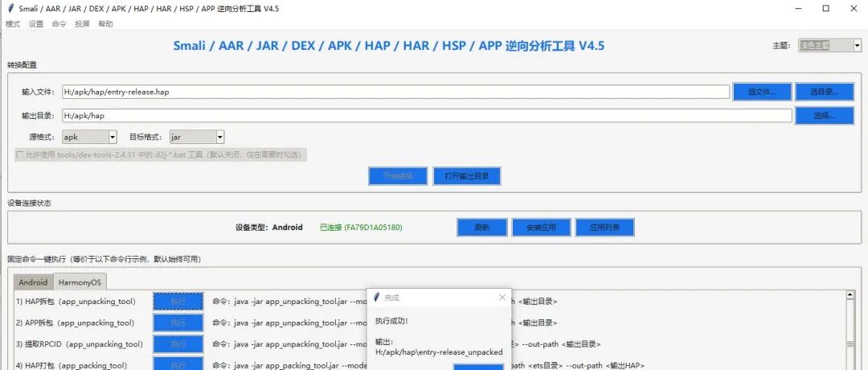
Task: Enable the d2j-*.bat tools checkbox
Action: coord(20,154)
